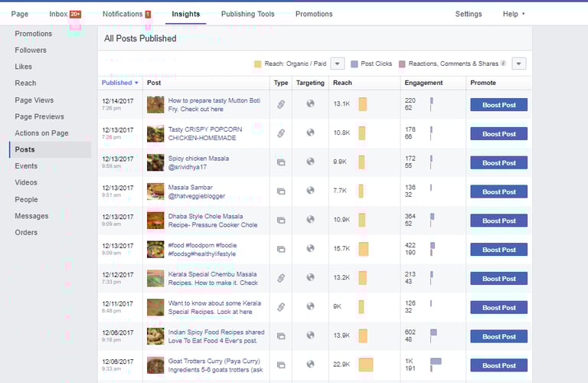Screen dimensions: 588x383
Task: Click globe targeting icon for Indian Spicy Food
Action: (310, 335)
